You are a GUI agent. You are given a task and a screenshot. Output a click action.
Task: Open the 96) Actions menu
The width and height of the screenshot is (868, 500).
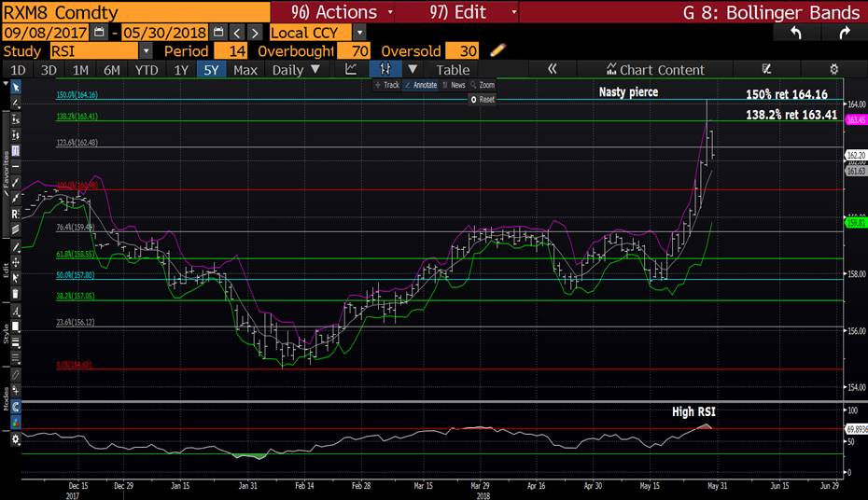coord(332,11)
